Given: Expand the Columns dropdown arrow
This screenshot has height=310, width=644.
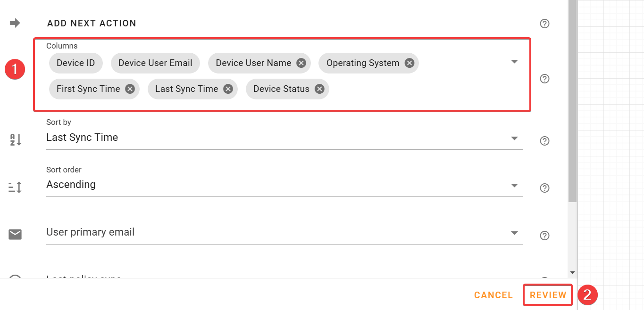Looking at the screenshot, I should coord(515,62).
